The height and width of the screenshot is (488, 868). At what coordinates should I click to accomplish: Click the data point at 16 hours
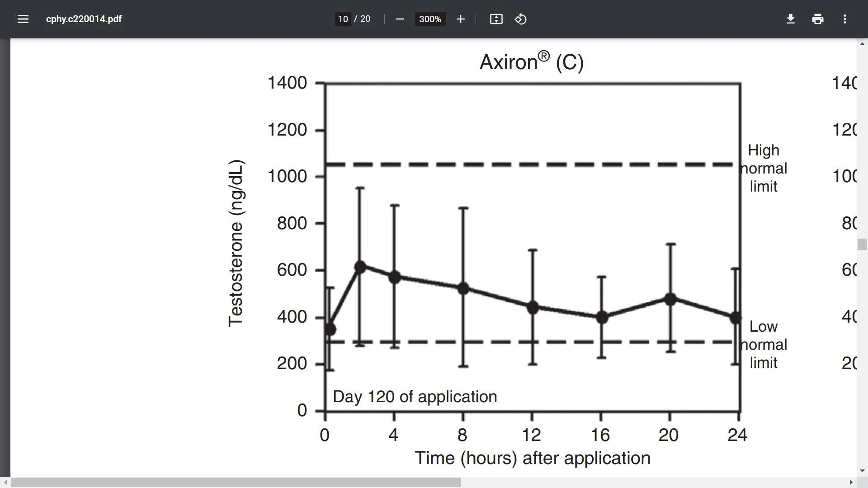click(x=602, y=317)
